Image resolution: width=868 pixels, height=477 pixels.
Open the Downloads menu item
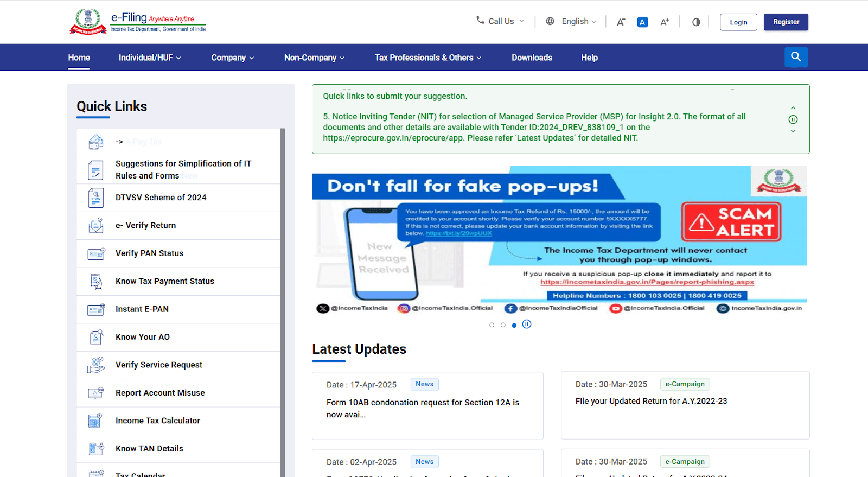[x=532, y=58]
